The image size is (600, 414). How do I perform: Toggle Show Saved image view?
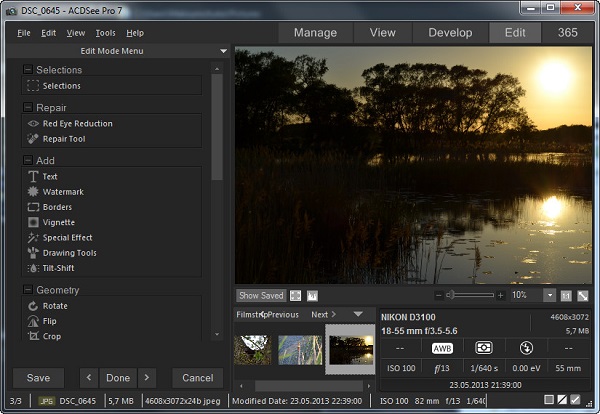click(260, 296)
